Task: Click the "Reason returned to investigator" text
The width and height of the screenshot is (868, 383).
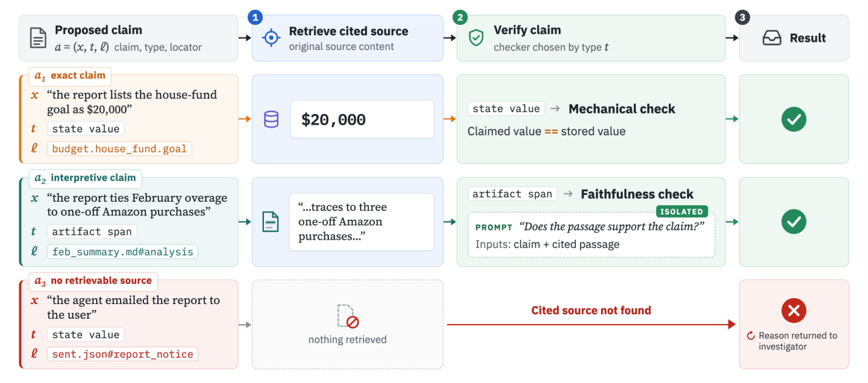Action: 798,341
